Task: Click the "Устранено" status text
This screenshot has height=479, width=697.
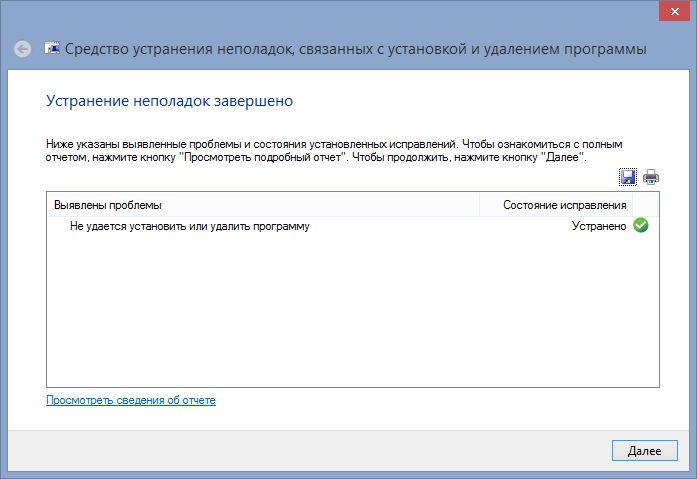Action: tap(598, 227)
